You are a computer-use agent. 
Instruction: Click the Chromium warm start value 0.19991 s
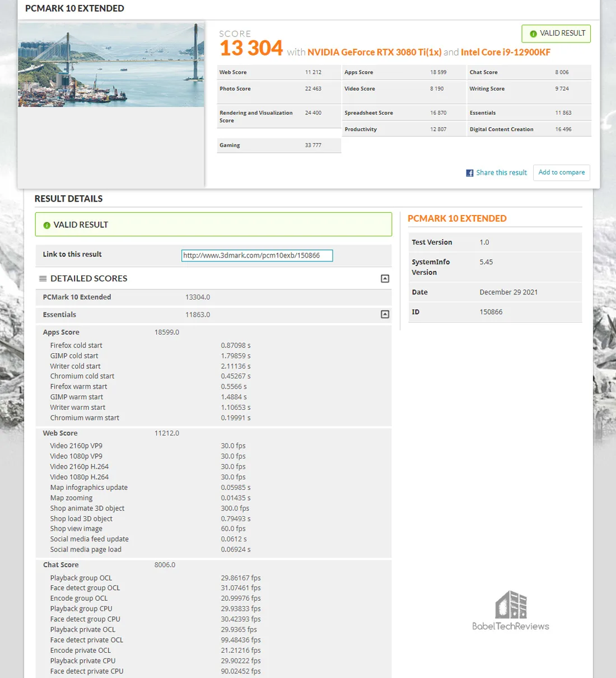(x=235, y=418)
